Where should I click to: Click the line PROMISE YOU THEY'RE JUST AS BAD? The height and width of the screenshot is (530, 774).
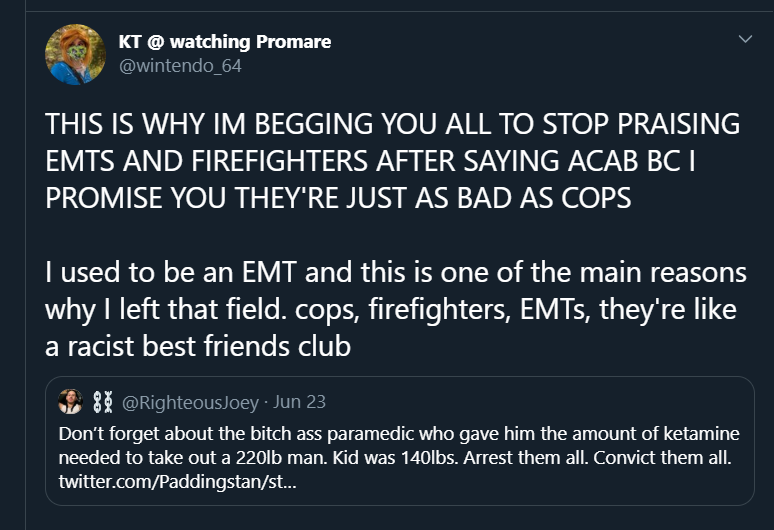(338, 197)
